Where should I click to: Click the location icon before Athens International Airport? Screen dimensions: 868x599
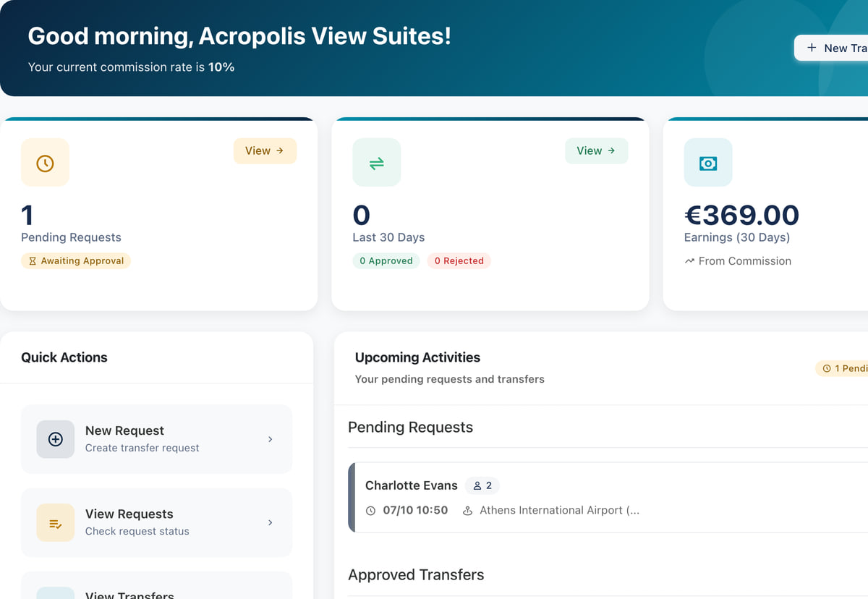coord(468,511)
